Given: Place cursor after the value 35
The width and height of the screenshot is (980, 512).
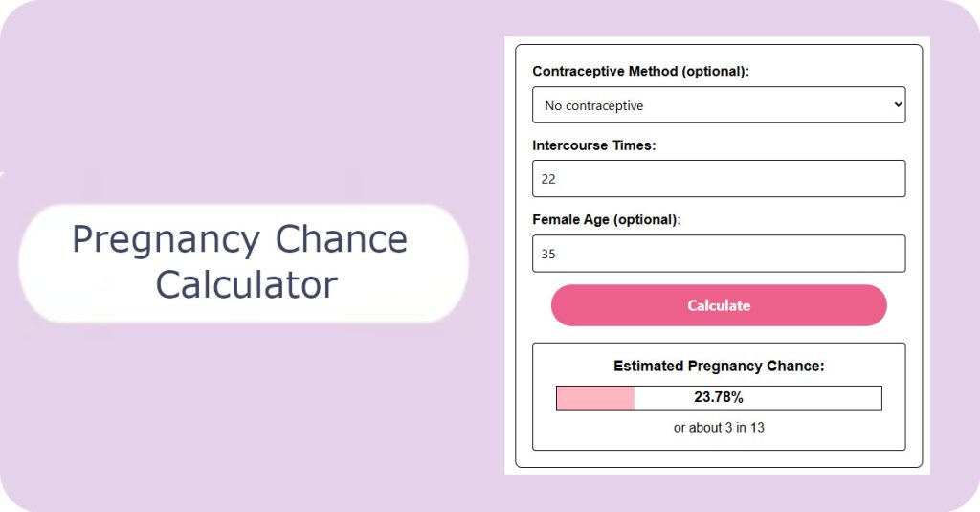Looking at the screenshot, I should [x=556, y=255].
